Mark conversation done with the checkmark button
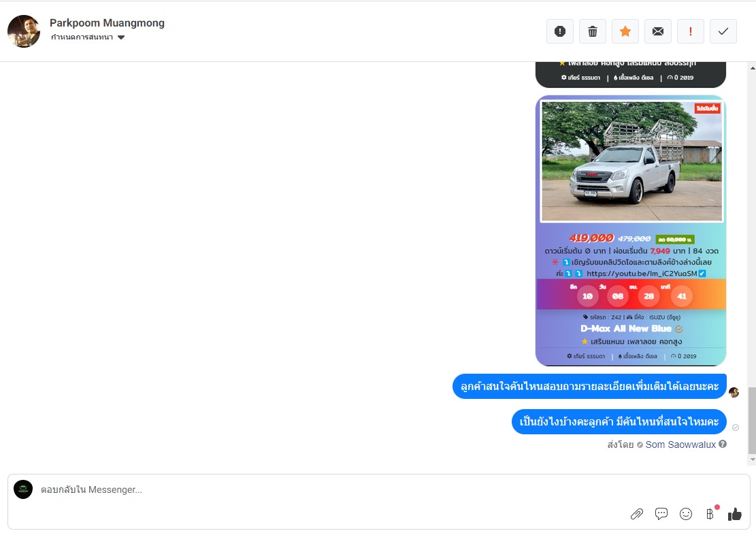This screenshot has height=533, width=756. [x=723, y=31]
